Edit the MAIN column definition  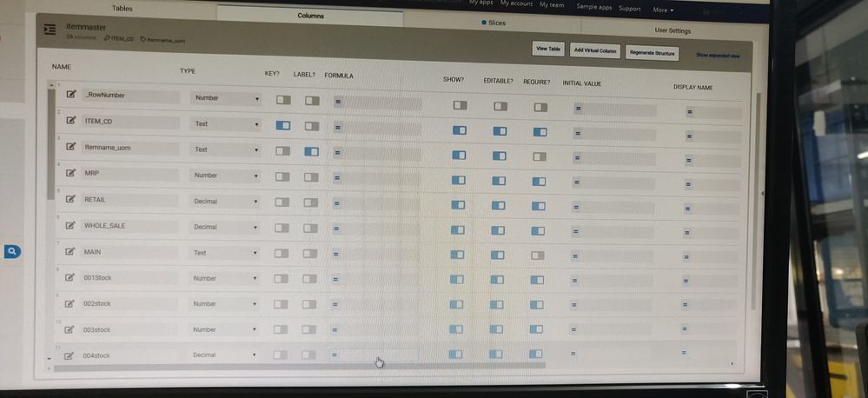[x=70, y=251]
